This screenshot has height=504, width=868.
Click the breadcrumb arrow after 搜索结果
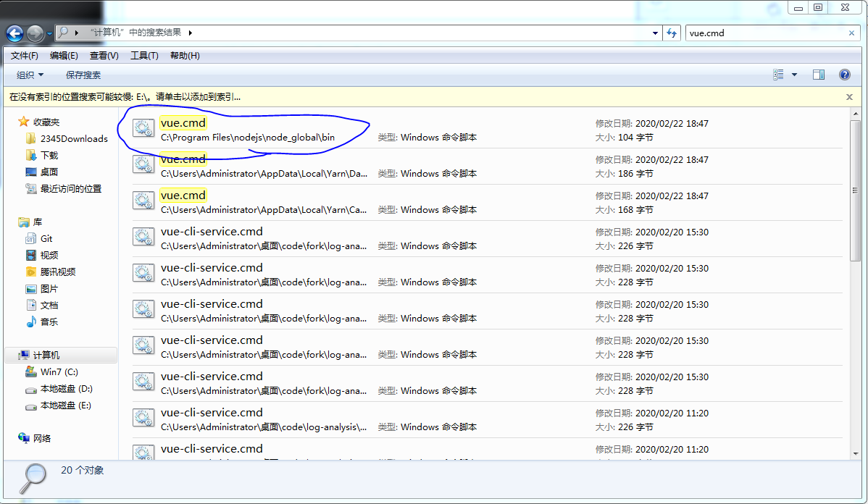(x=190, y=33)
